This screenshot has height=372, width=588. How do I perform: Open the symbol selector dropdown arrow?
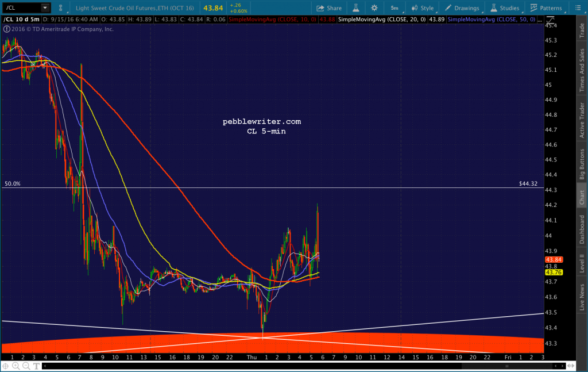(45, 7)
